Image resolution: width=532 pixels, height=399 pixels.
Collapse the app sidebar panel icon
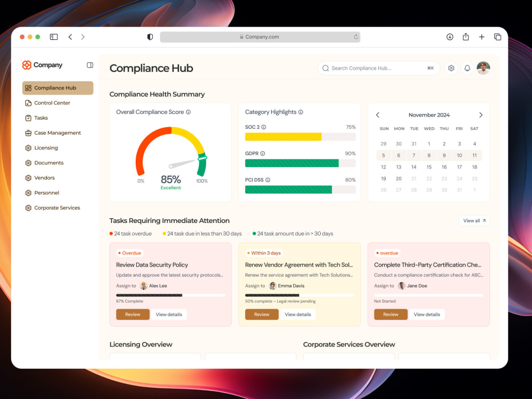tap(90, 65)
